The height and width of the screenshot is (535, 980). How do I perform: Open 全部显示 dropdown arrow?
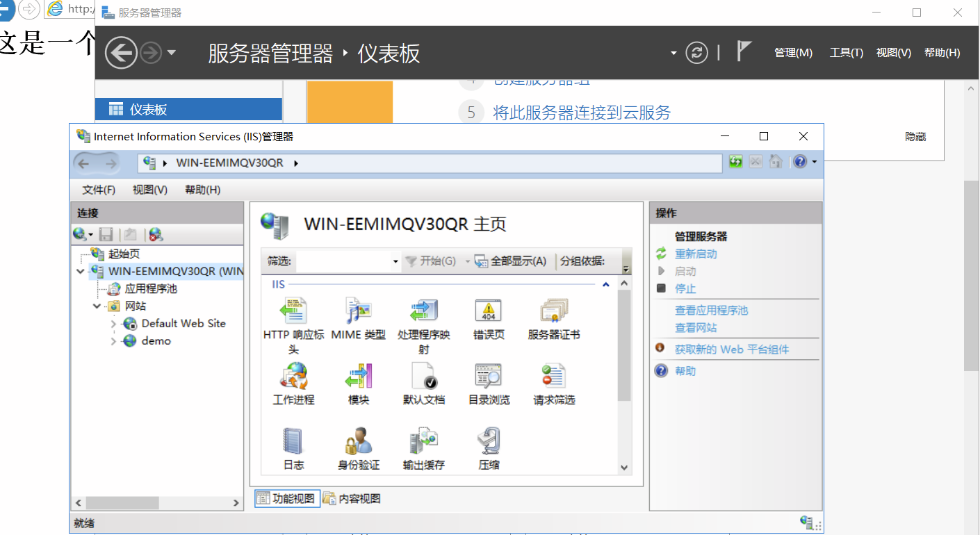[x=468, y=262]
